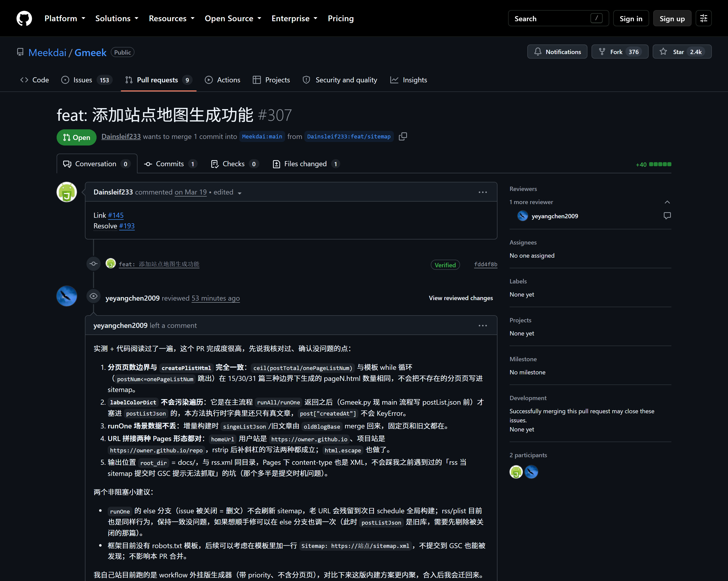Screen dimensions: 728x581
Task: Click the Sign up button
Action: [x=672, y=18]
